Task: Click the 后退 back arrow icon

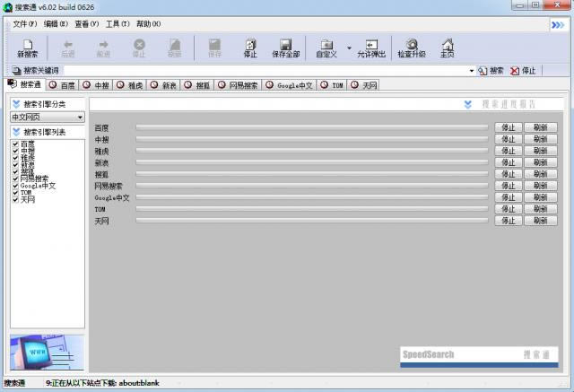Action: (x=68, y=45)
